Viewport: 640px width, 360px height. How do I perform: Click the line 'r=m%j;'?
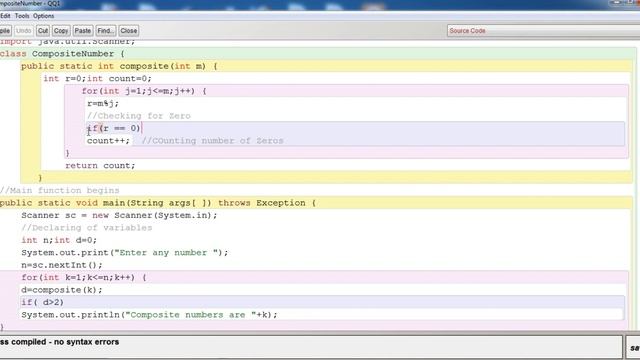[103, 103]
